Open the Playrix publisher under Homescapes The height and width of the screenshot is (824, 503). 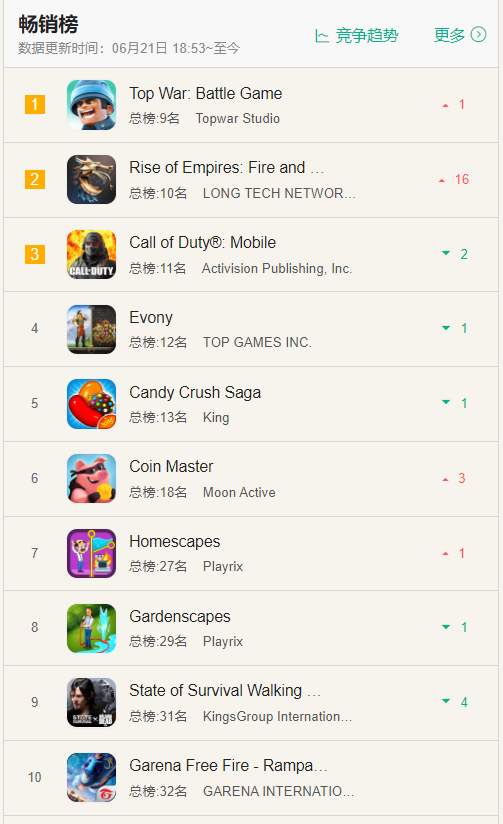[223, 566]
